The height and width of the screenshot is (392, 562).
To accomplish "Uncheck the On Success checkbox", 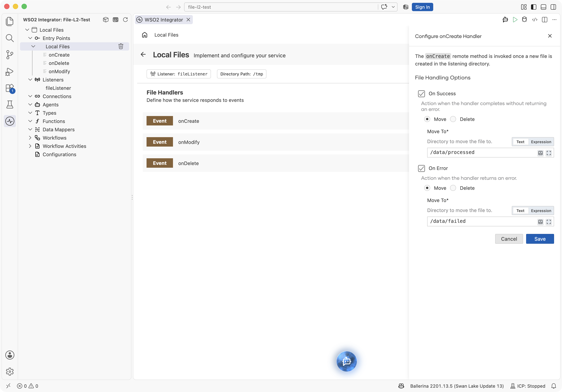I will 421,94.
